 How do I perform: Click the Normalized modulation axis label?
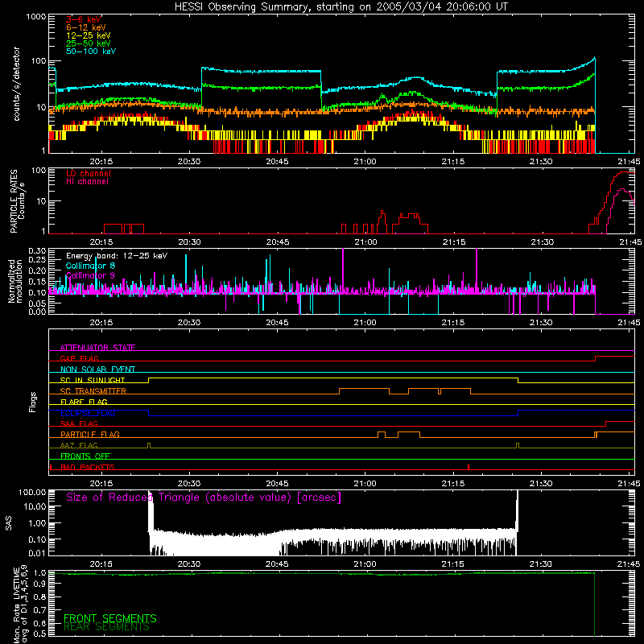pyautogui.click(x=15, y=281)
